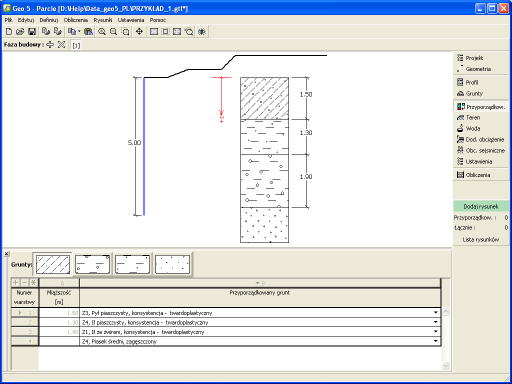512x384 pixels.
Task: Select the dotted sand soil pattern swatch
Action: point(172,264)
